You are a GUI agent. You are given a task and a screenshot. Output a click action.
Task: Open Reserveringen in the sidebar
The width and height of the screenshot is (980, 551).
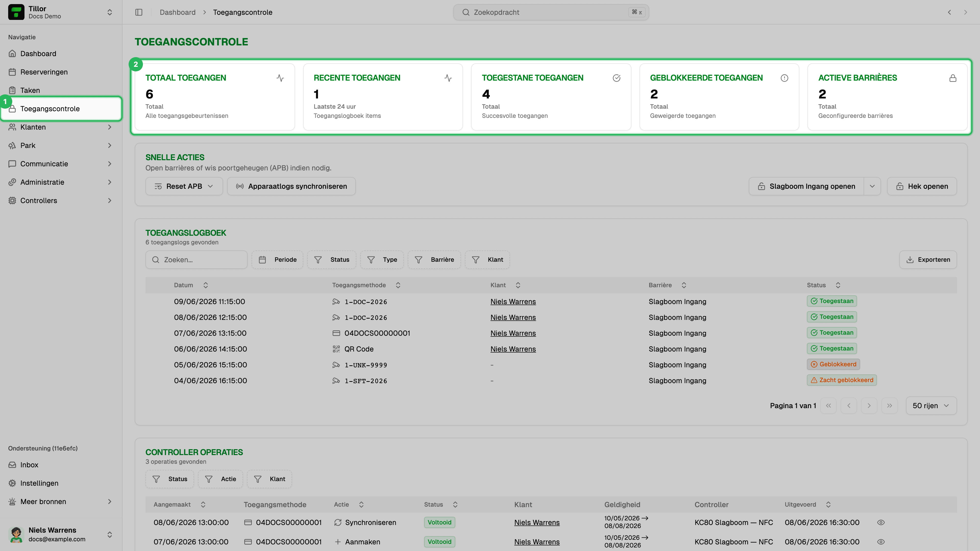coord(61,72)
